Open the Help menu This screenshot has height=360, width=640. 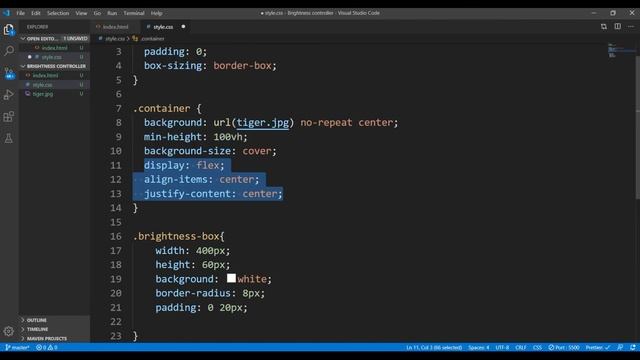coord(157,13)
